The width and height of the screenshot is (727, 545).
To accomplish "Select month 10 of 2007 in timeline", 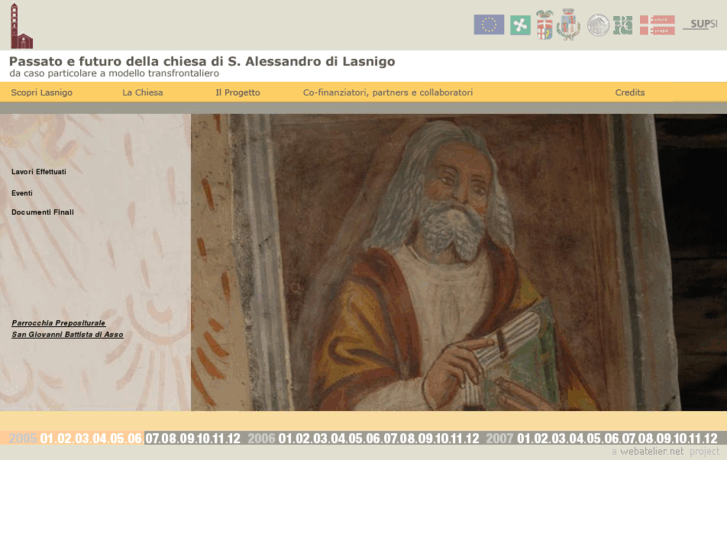I will 680,438.
